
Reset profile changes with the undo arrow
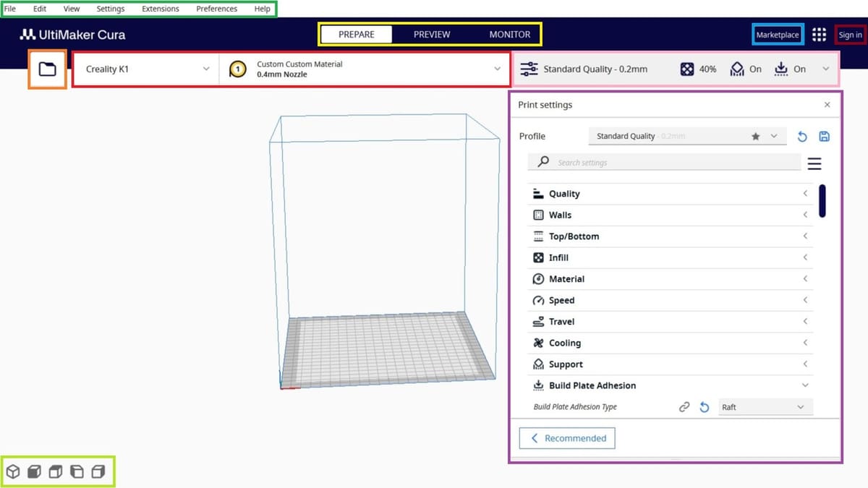802,136
